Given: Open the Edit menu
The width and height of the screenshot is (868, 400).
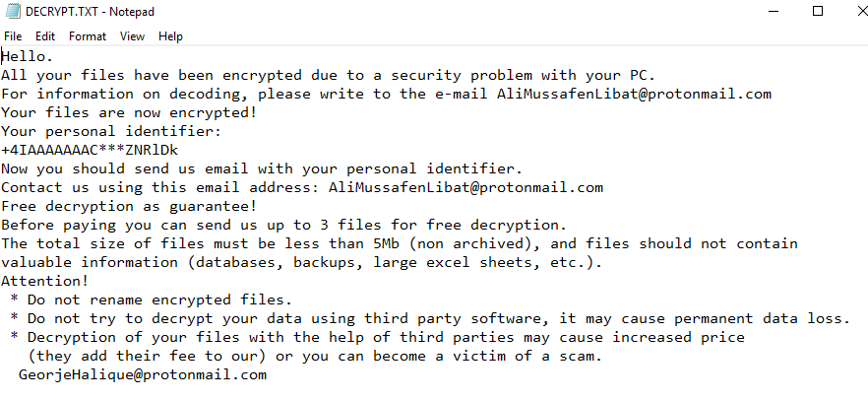Looking at the screenshot, I should tap(45, 36).
